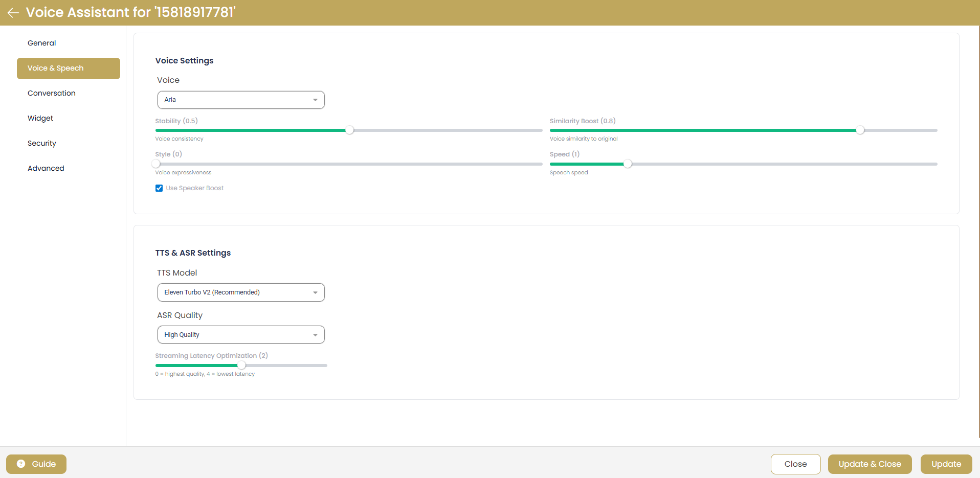This screenshot has width=980, height=478.
Task: Click the Close button
Action: 795,464
